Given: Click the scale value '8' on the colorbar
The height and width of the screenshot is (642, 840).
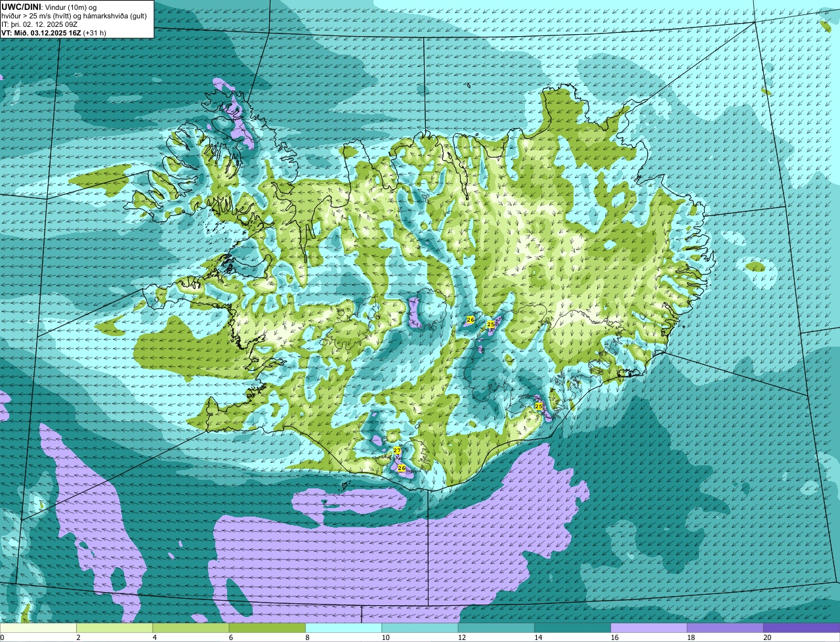Looking at the screenshot, I should click(307, 637).
